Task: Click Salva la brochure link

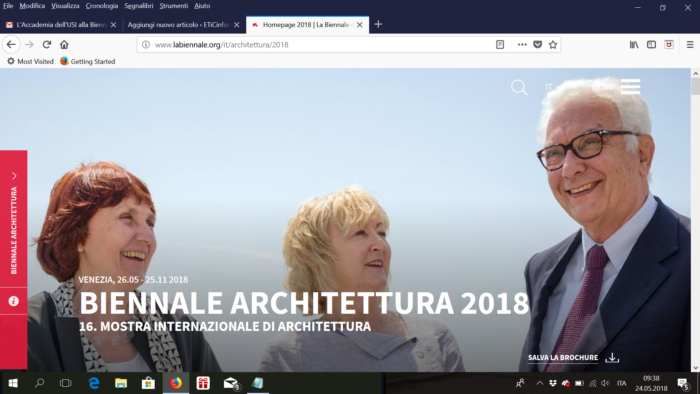Action: 563,358
